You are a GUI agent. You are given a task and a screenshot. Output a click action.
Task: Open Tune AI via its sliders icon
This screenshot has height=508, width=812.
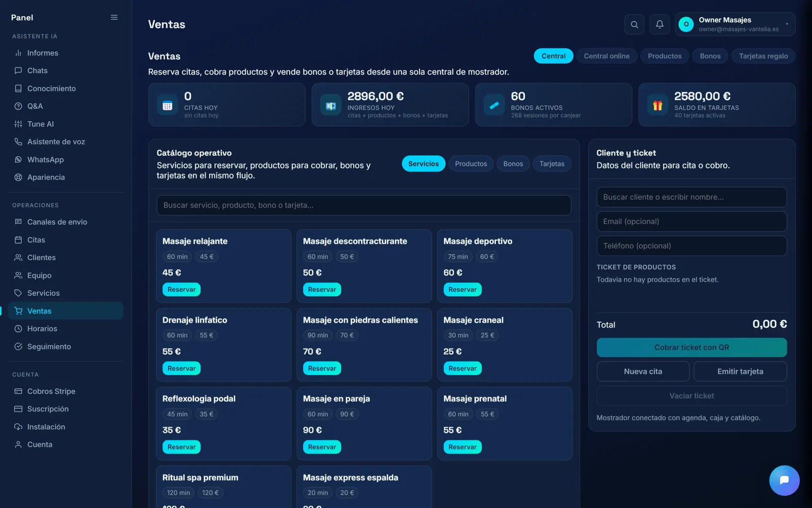(18, 124)
